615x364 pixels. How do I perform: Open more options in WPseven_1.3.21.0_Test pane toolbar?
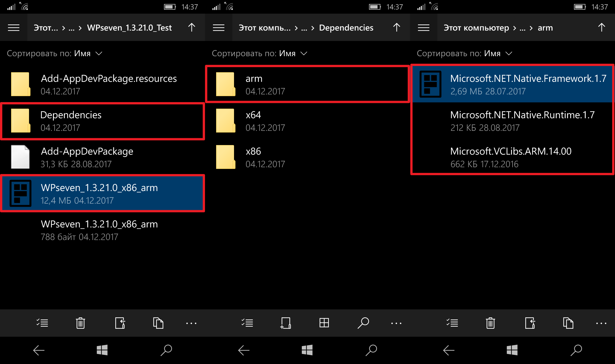[191, 323]
